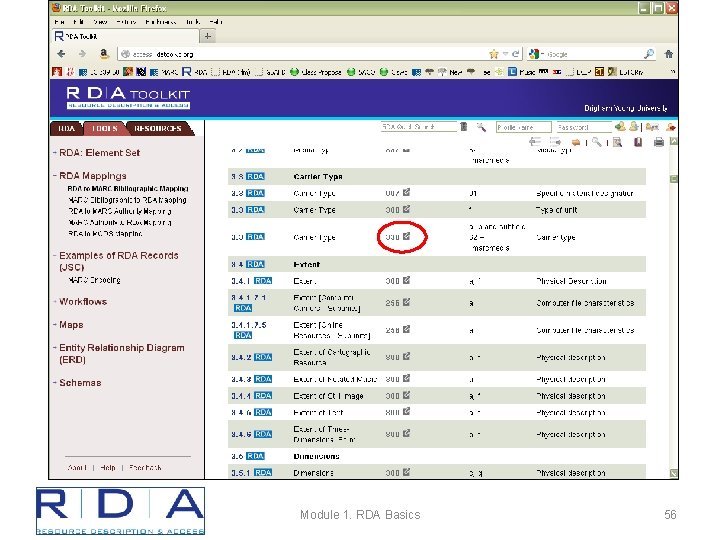Go to the browser home page icon
Screen dimensions: 720x540
coord(669,54)
